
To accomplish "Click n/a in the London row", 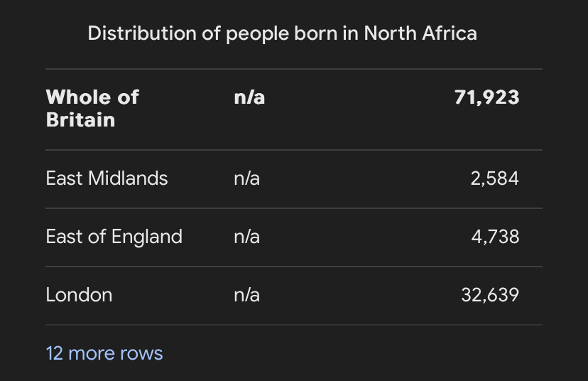I will pos(246,295).
